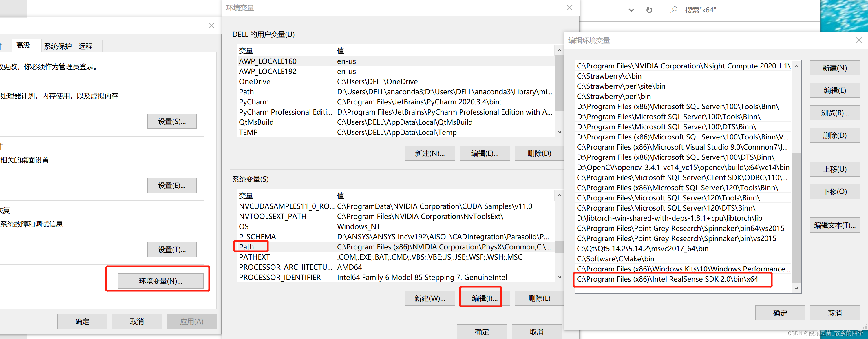Click scroll-up arrow of path entries list
Viewport: 868px width, 339px height.
[796, 66]
